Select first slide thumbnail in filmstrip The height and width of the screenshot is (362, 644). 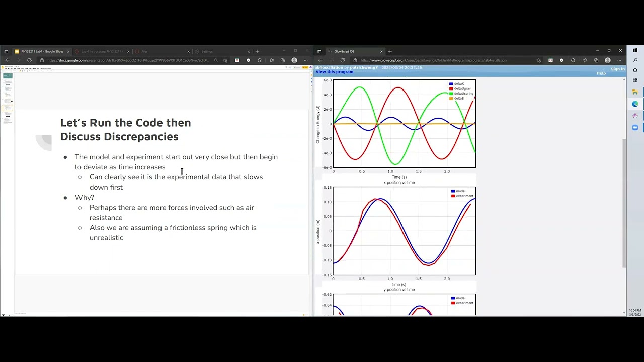pyautogui.click(x=8, y=76)
